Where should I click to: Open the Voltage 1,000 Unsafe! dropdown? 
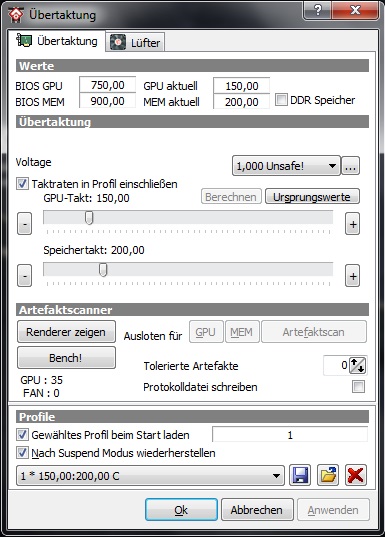(x=286, y=166)
